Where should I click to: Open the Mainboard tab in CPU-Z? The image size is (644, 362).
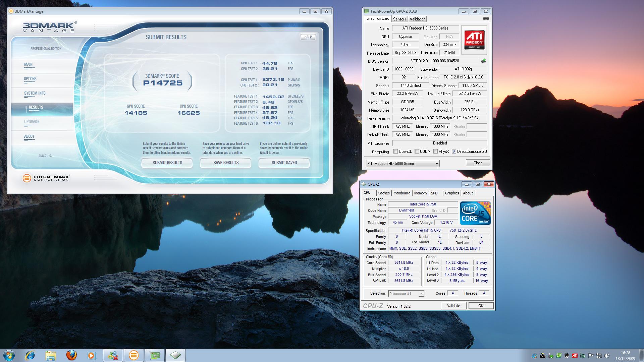point(402,193)
